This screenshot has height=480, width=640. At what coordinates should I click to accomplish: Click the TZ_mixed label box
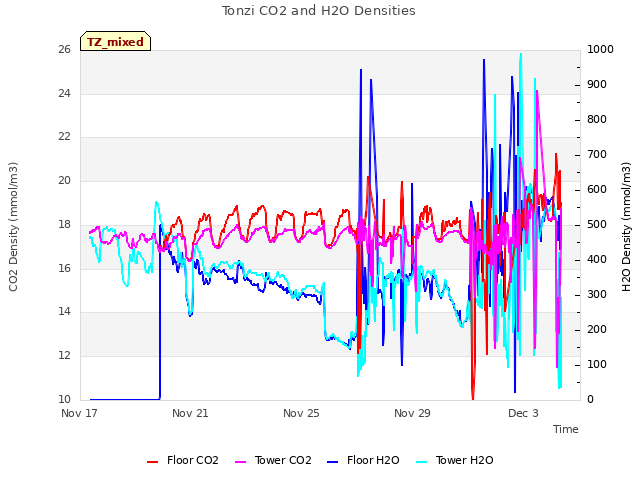[116, 41]
